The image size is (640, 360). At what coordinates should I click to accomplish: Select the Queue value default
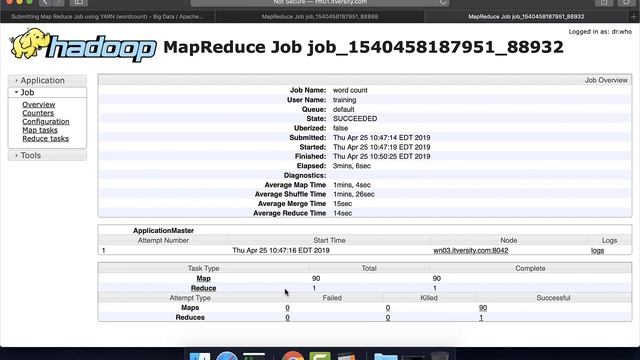344,109
